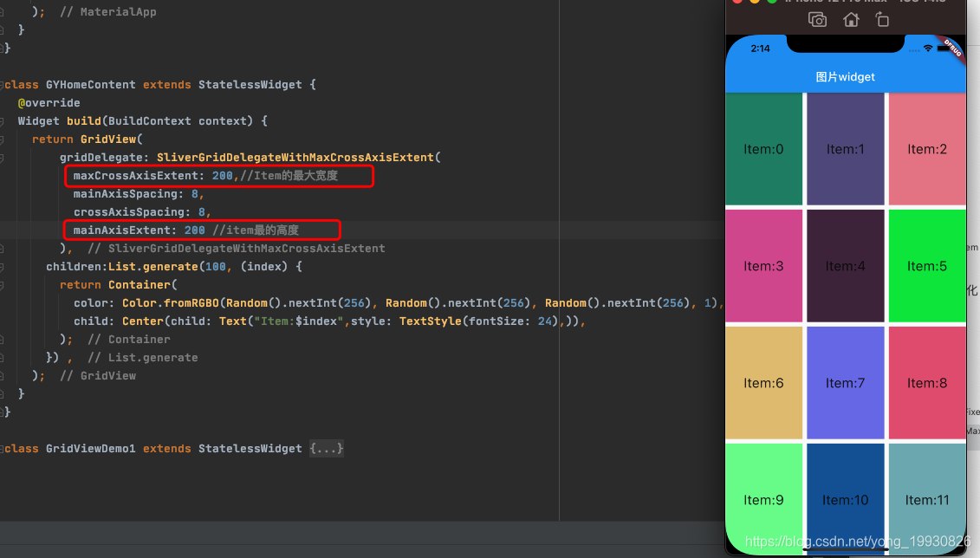Image resolution: width=980 pixels, height=558 pixels.
Task: Click BuildContext in the build signature
Action: tap(149, 120)
